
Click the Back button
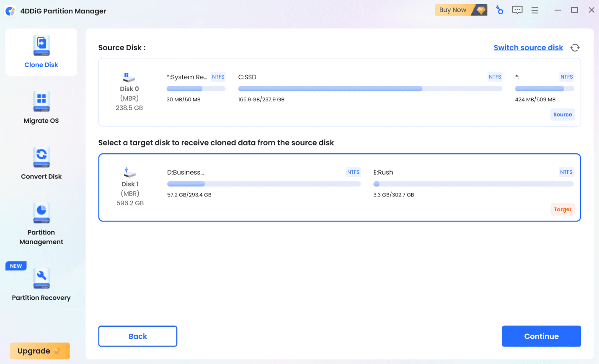[138, 336]
